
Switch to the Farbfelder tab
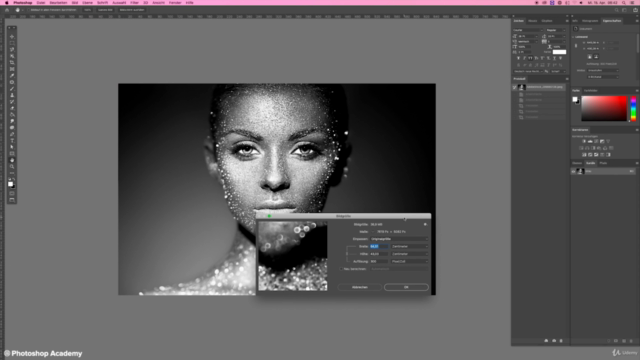pyautogui.click(x=591, y=91)
